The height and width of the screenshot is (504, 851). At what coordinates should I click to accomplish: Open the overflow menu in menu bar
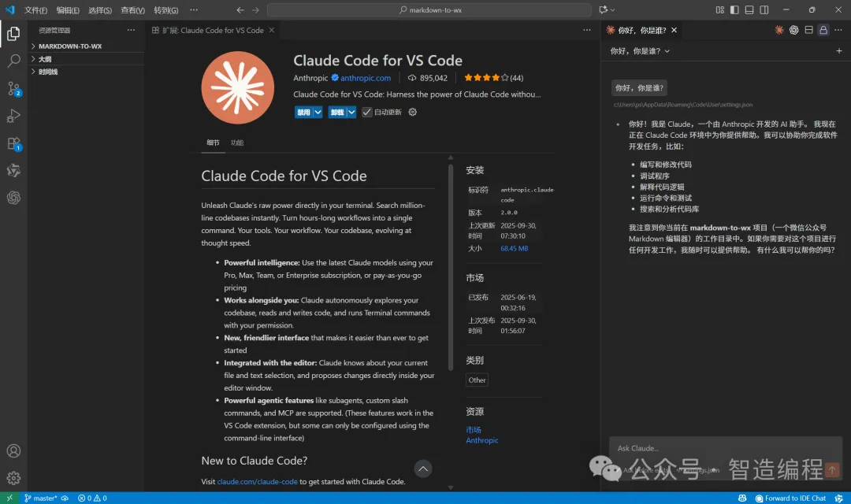click(194, 9)
